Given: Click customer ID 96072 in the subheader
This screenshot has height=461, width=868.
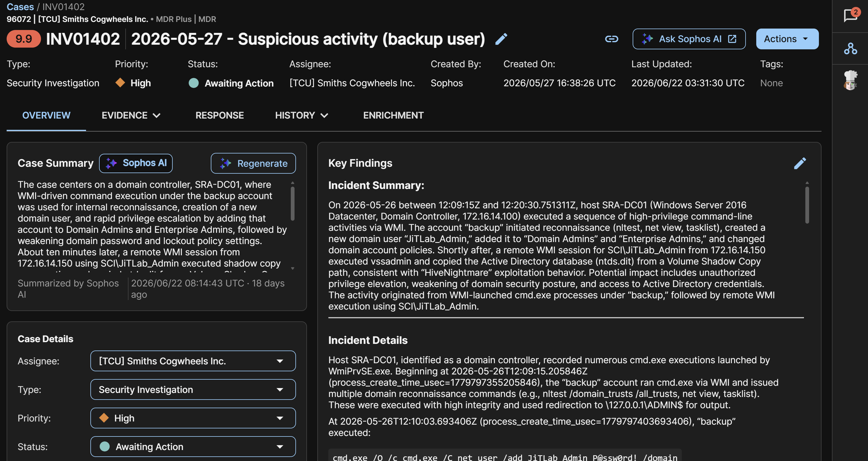Looking at the screenshot, I should (x=19, y=19).
